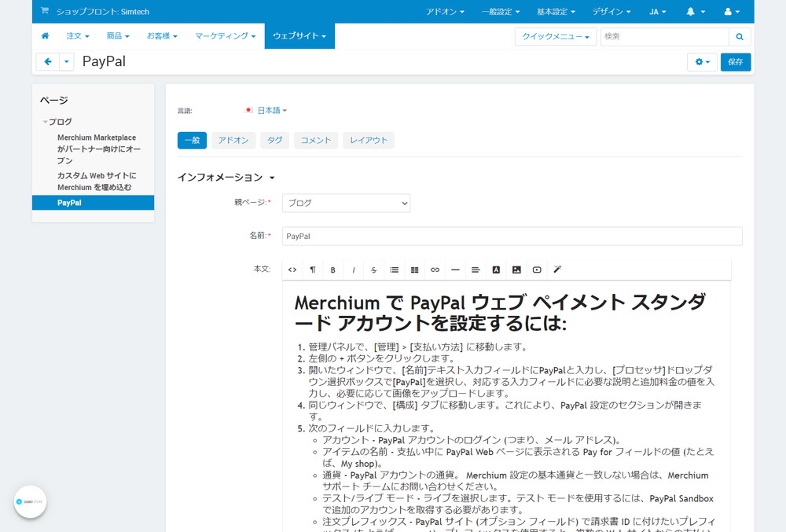This screenshot has height=532, width=786.
Task: Open the 親ページ select box
Action: point(346,203)
